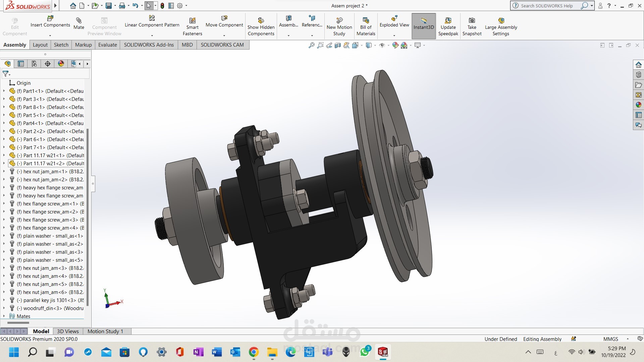The height and width of the screenshot is (362, 644).
Task: Expand the Part1<1> tree node
Action: (x=4, y=91)
